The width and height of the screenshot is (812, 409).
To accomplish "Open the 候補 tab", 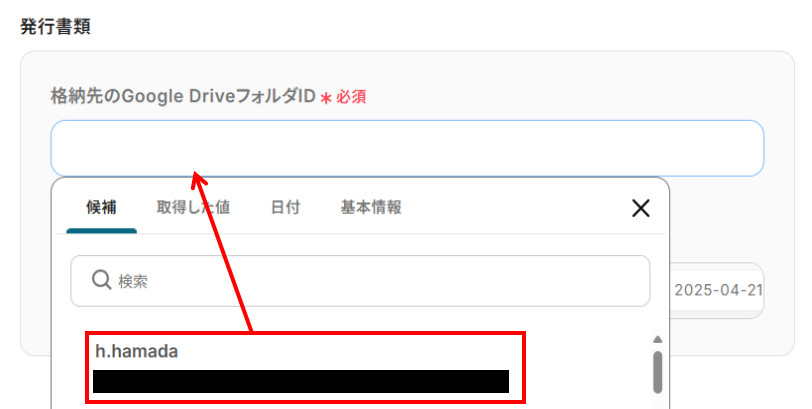I will click(x=102, y=208).
